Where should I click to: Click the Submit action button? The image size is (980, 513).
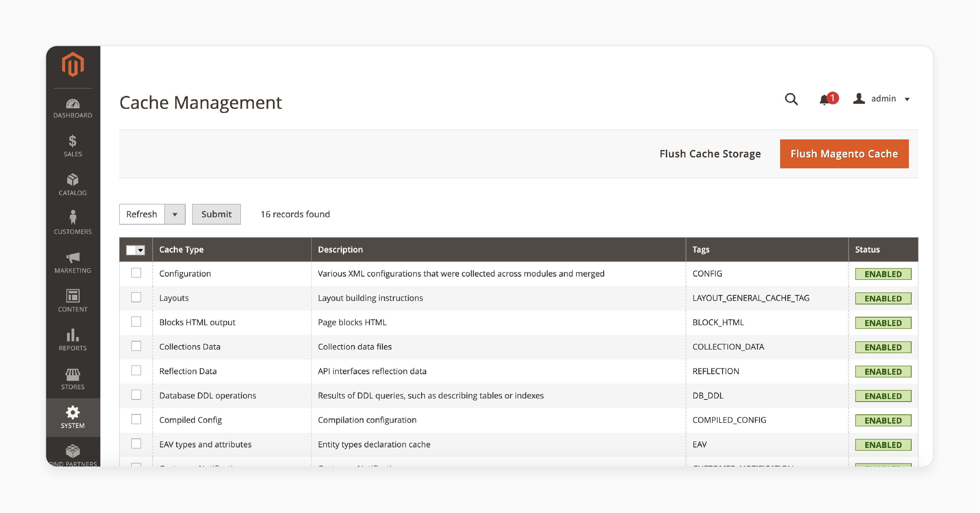click(x=216, y=214)
